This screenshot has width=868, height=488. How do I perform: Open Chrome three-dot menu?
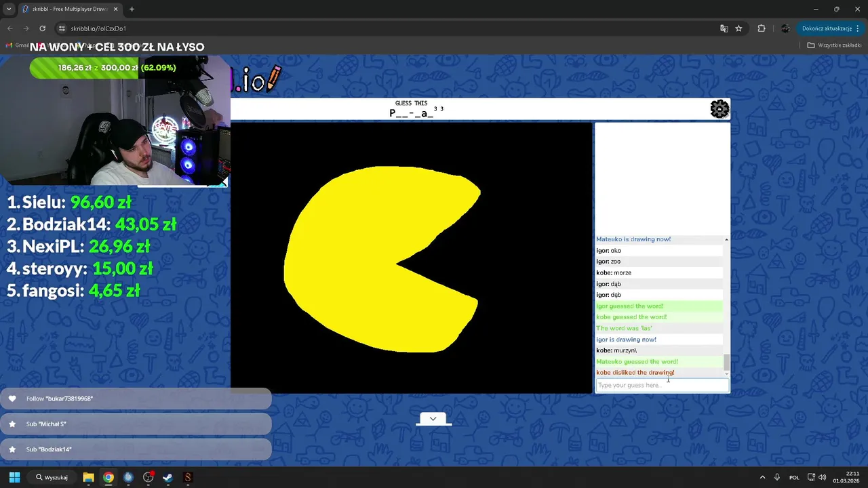(x=859, y=28)
